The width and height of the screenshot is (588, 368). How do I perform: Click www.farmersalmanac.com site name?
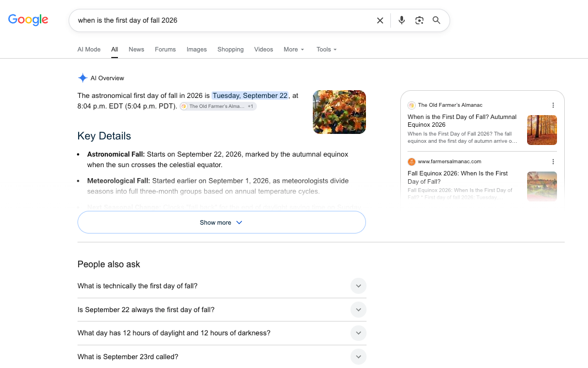(449, 162)
